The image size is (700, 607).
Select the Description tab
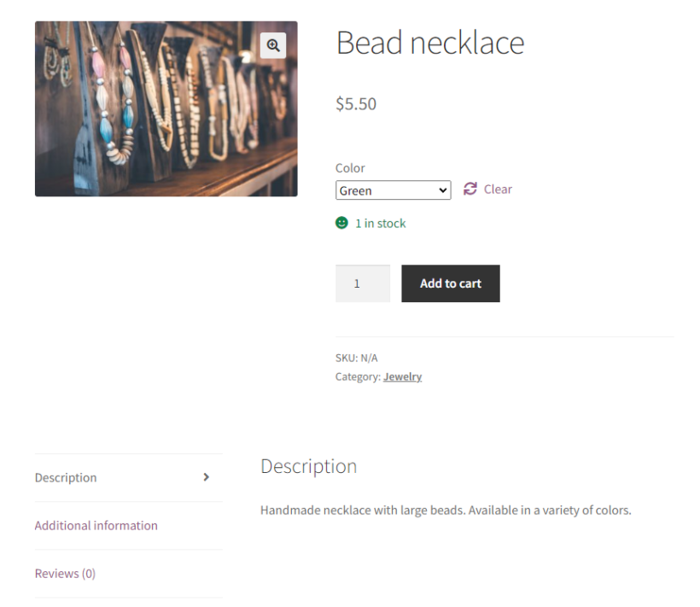[66, 477]
